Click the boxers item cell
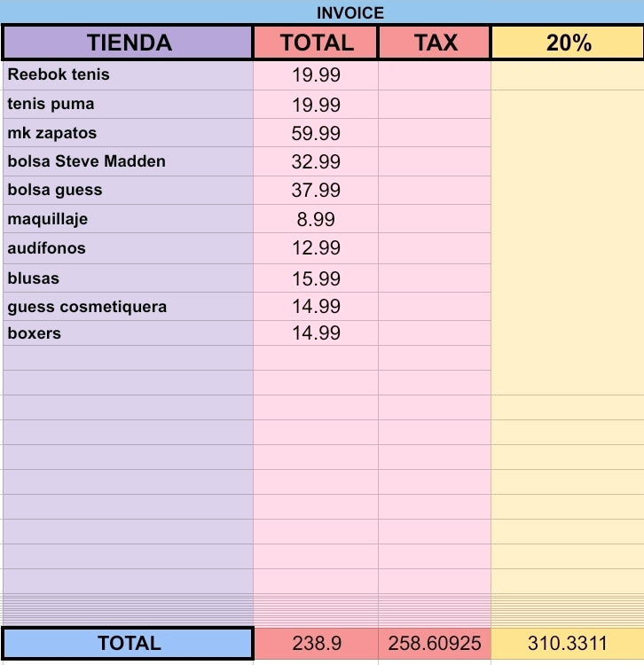The width and height of the screenshot is (644, 665). point(128,333)
